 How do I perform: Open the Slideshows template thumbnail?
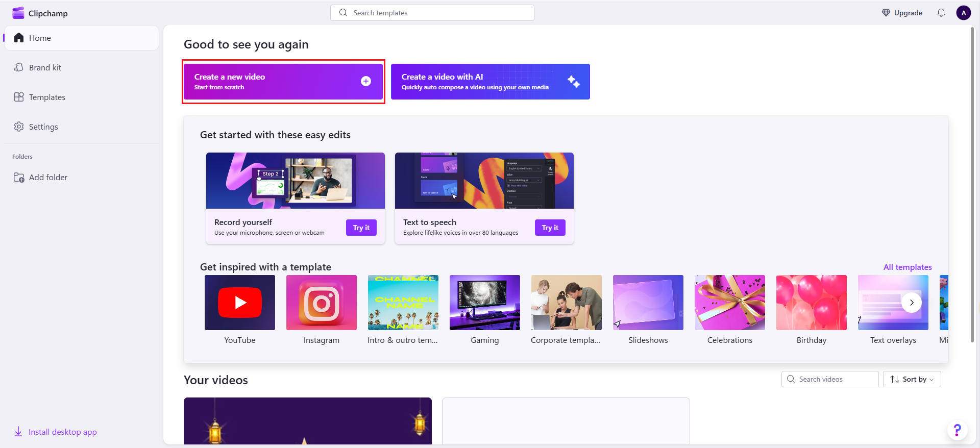pyautogui.click(x=648, y=303)
